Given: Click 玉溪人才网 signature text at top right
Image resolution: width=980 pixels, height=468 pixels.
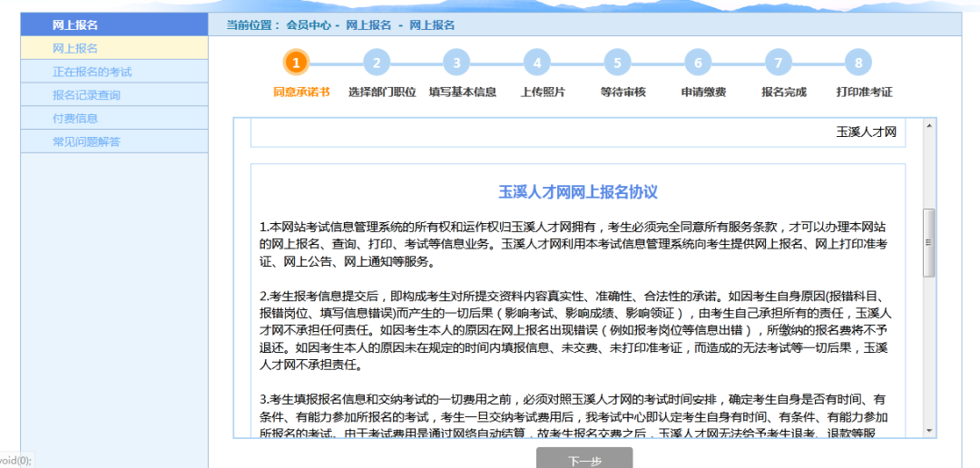Looking at the screenshot, I should click(x=867, y=132).
